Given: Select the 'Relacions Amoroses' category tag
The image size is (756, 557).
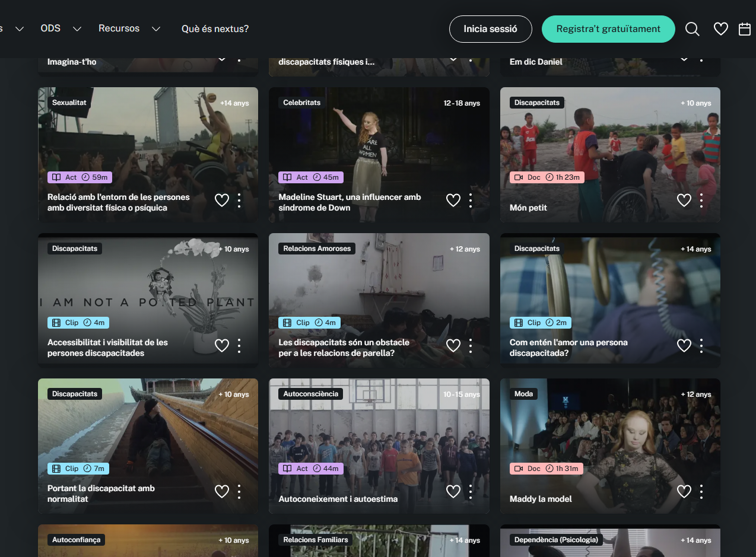Looking at the screenshot, I should click(x=317, y=249).
